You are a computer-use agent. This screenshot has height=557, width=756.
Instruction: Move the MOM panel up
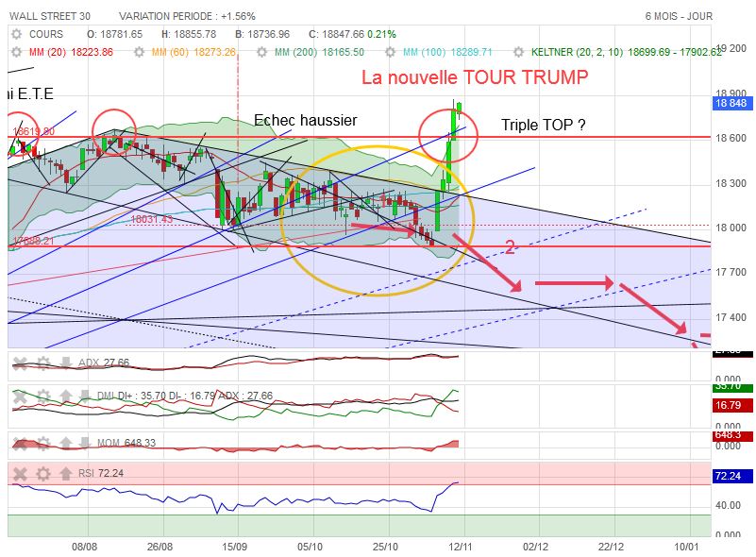(x=65, y=443)
